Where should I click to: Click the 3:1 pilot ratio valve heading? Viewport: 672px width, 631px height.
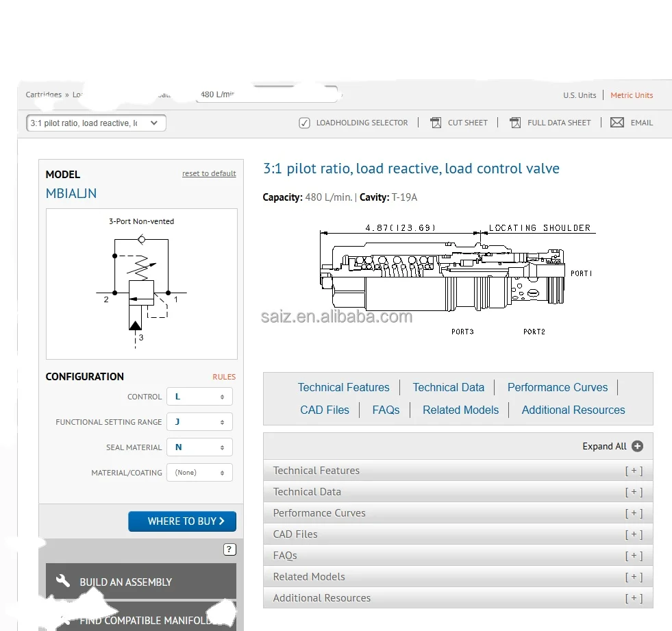(411, 169)
